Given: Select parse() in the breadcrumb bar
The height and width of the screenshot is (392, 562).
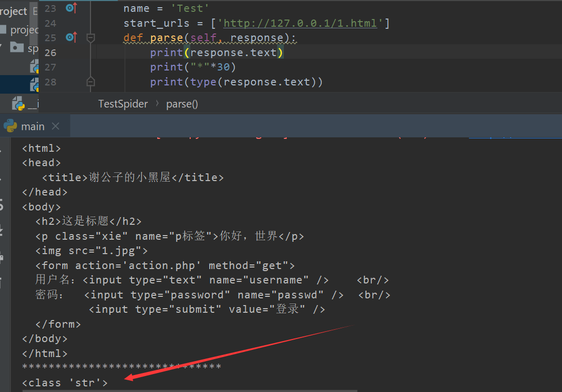Looking at the screenshot, I should pos(182,104).
